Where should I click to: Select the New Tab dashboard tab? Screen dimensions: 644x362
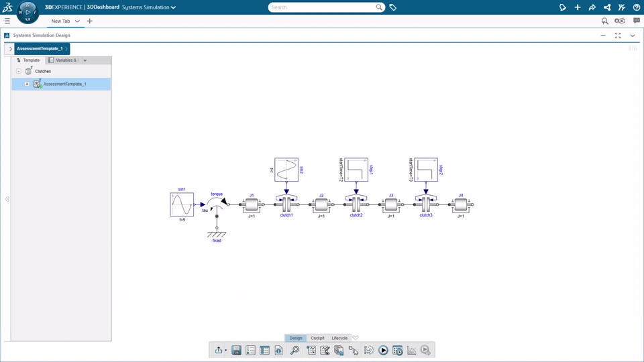61,21
